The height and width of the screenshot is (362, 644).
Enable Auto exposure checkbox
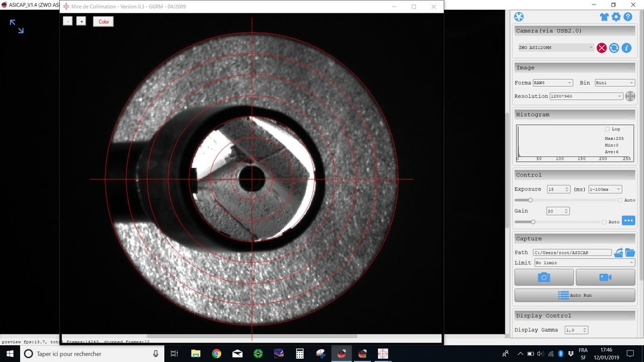[x=620, y=200]
